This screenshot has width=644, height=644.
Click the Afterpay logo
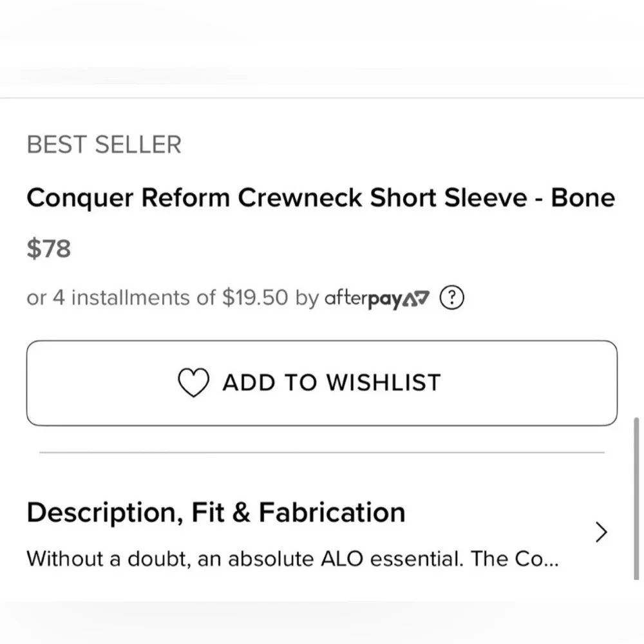(377, 298)
